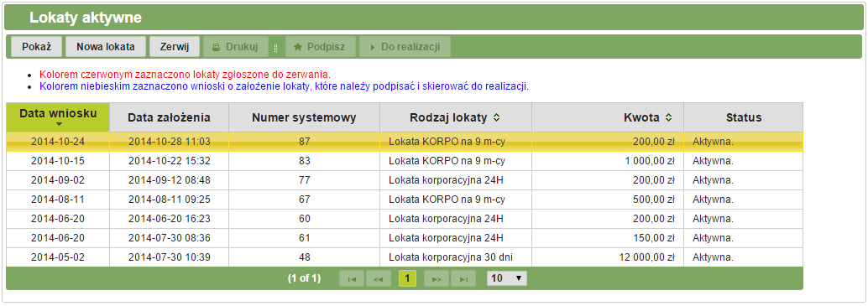This screenshot has height=306, width=868.
Task: Go to next page of results
Action: click(x=437, y=278)
